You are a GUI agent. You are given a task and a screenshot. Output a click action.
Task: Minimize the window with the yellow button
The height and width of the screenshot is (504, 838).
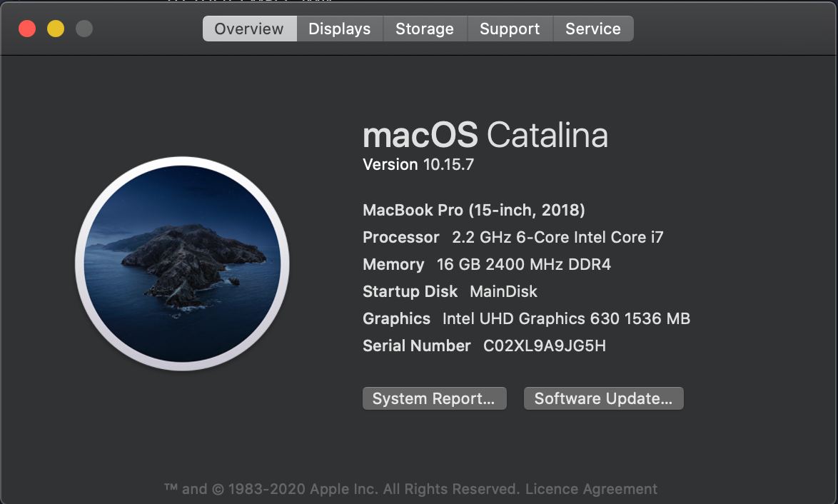(56, 29)
